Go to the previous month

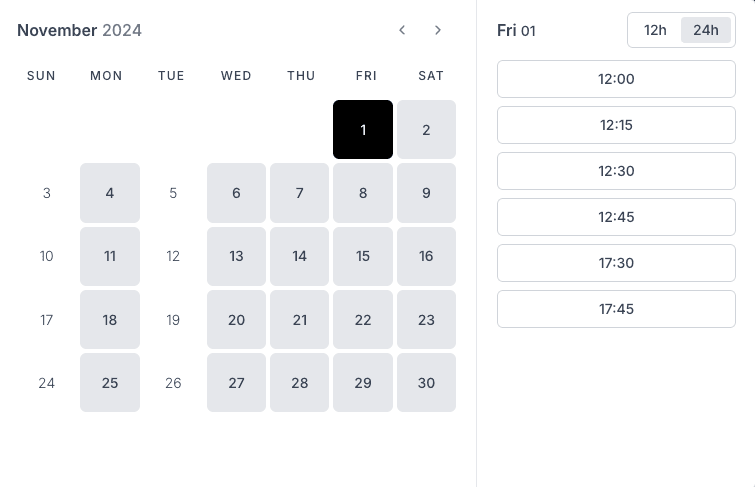coord(402,30)
